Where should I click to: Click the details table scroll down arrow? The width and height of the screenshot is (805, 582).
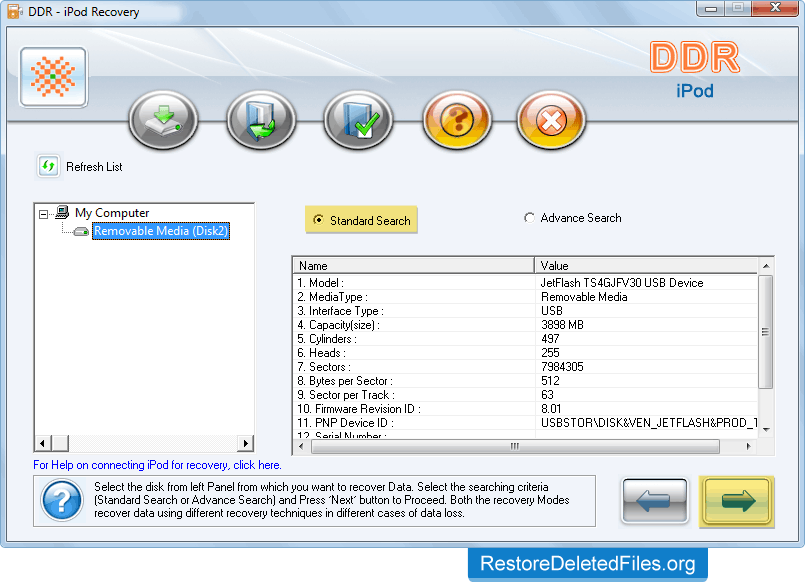(x=765, y=430)
